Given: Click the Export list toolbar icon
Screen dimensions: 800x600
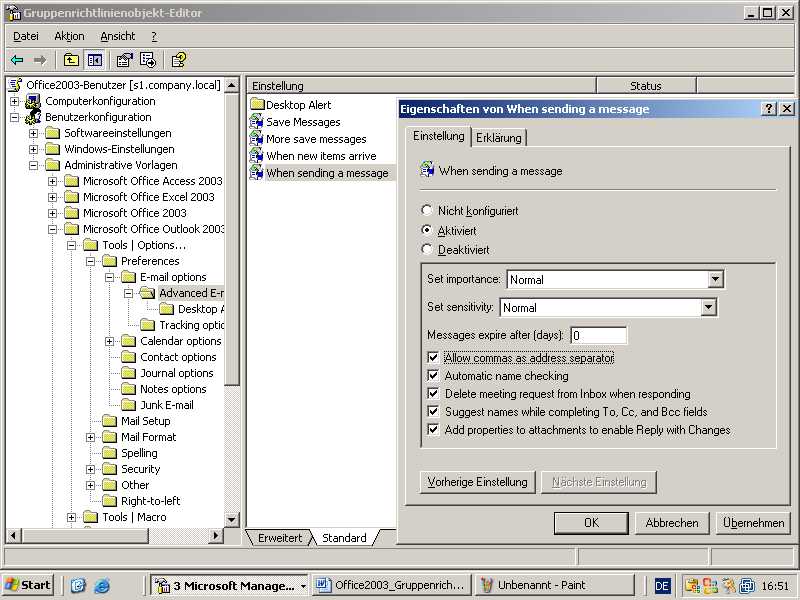Looking at the screenshot, I should [147, 60].
